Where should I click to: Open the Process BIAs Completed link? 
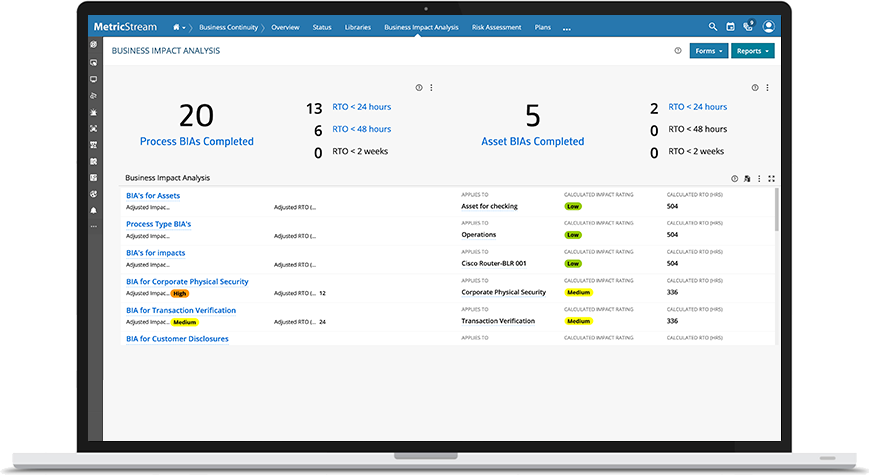click(x=196, y=142)
